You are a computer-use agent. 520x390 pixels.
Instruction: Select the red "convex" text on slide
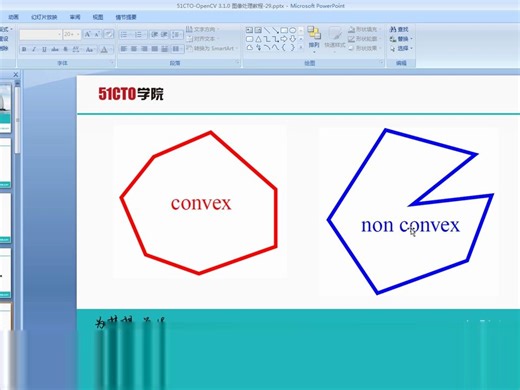coord(201,204)
